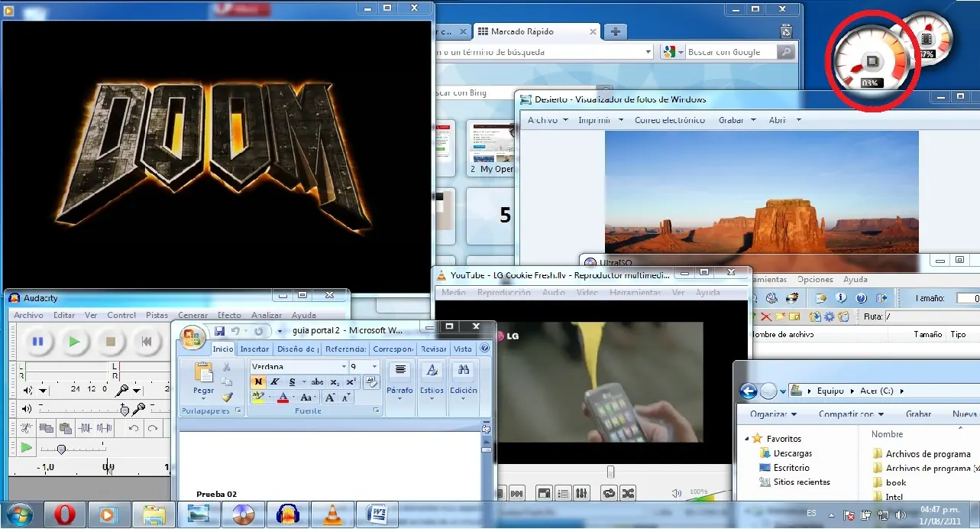Click the VLC fullscreen button

[544, 493]
